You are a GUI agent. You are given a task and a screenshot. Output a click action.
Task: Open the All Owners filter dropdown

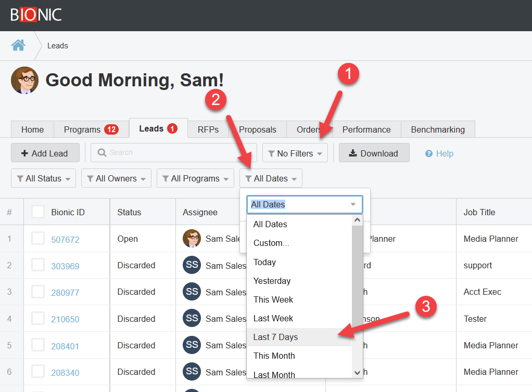tap(116, 178)
